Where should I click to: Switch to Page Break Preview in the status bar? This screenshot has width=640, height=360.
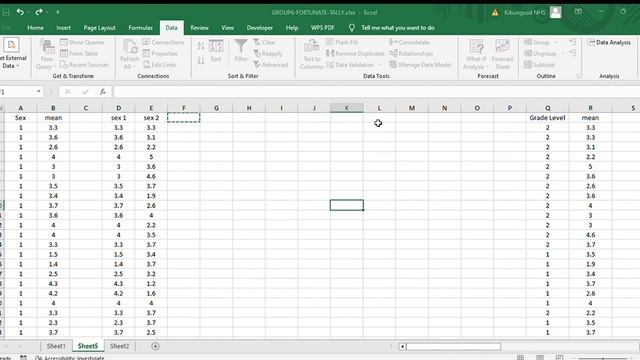pos(560,358)
